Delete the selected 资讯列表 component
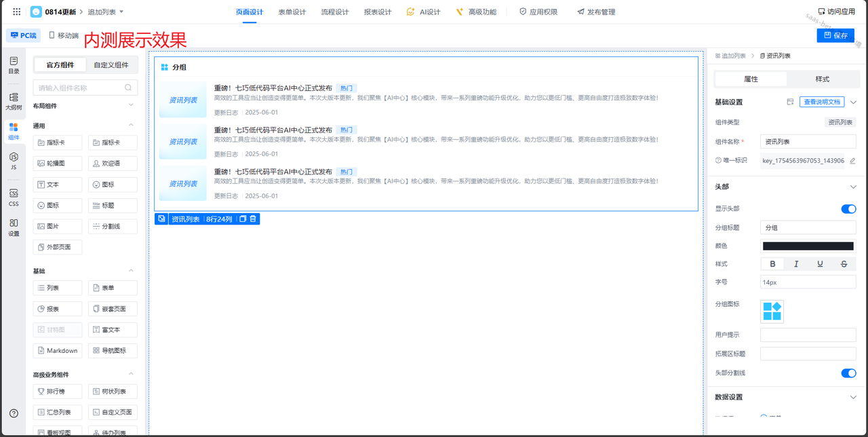Image resolution: width=868 pixels, height=437 pixels. 253,219
